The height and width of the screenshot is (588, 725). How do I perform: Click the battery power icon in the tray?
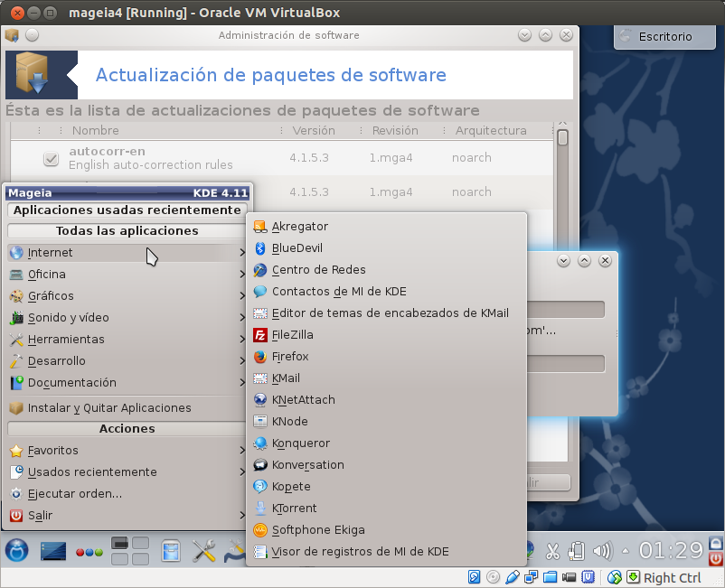tap(577, 550)
